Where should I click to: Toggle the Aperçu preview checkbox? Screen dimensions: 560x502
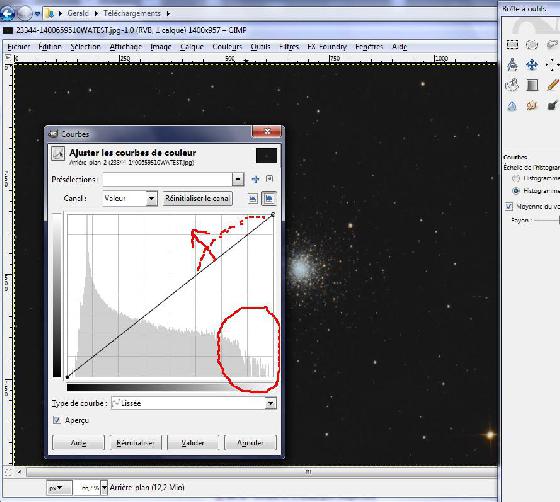coord(57,420)
